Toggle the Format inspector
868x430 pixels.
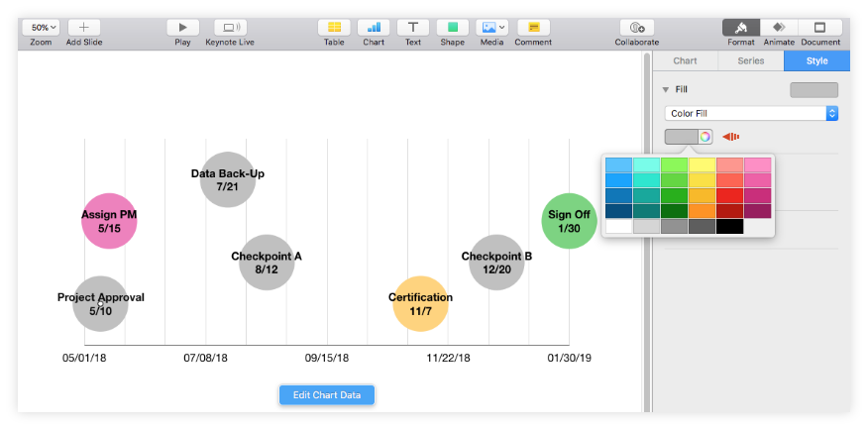tap(741, 27)
